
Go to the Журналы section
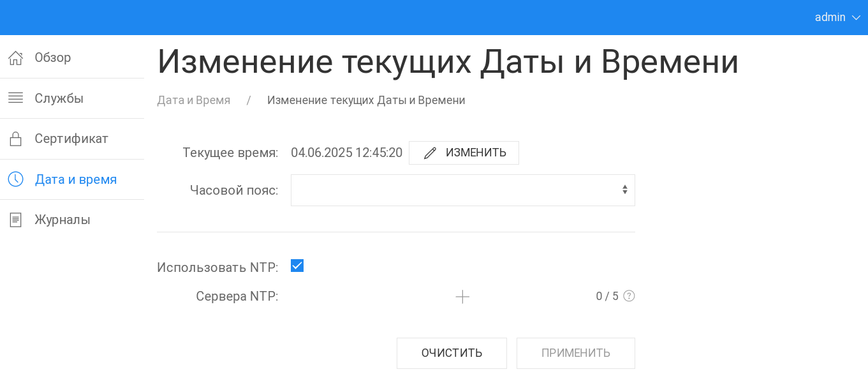[63, 220]
